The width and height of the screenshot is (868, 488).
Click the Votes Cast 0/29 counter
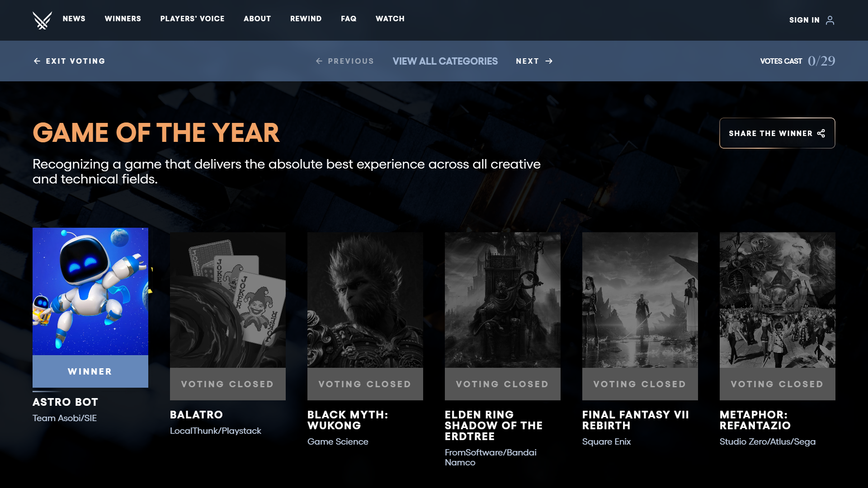pyautogui.click(x=797, y=61)
